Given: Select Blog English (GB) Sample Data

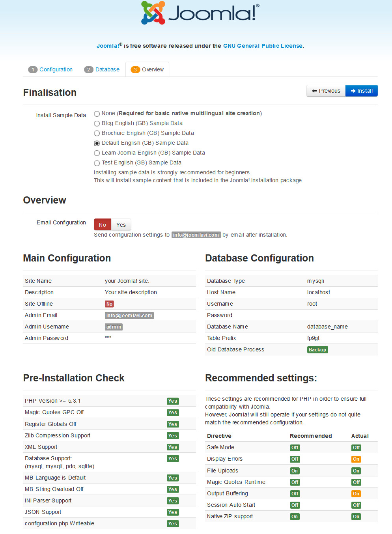Looking at the screenshot, I should coord(97,123).
